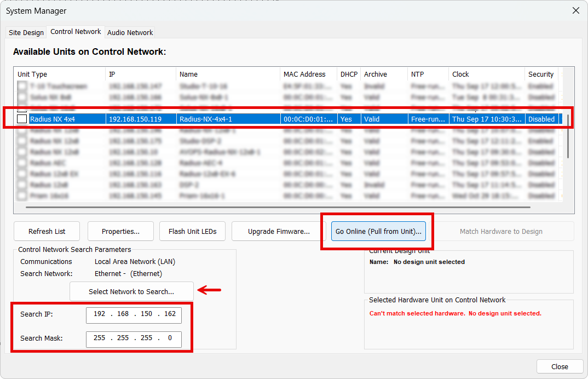Select the Radius-NX-4x4-1 name cell
Viewport: 588px width, 379px height.
tap(228, 119)
